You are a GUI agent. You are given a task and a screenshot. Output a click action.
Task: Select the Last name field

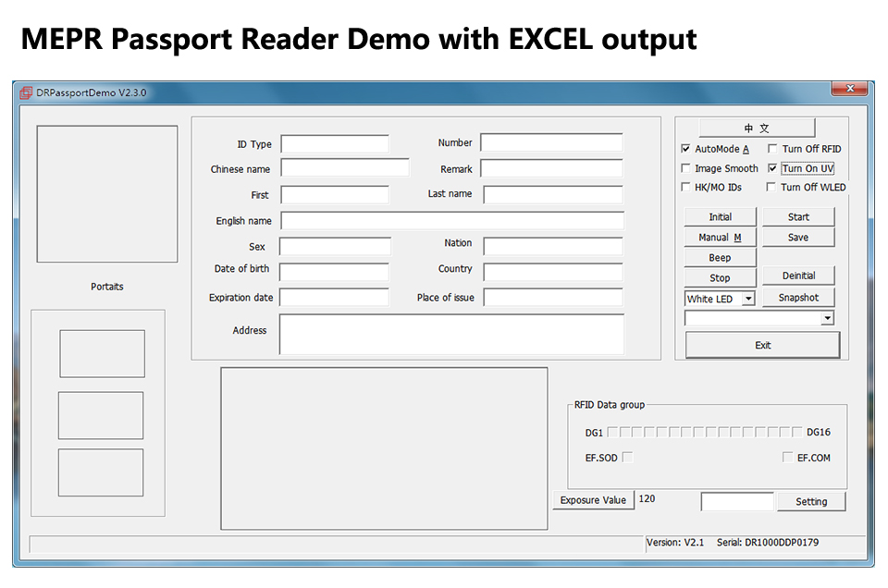tap(553, 195)
